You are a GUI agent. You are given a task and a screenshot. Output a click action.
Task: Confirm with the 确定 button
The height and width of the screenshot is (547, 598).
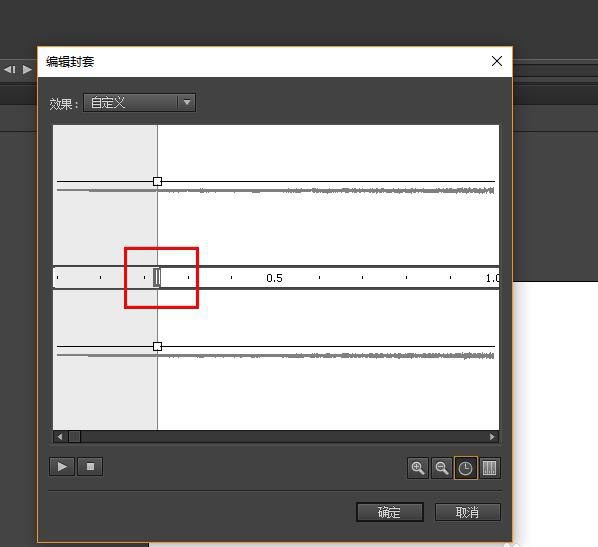click(x=390, y=512)
